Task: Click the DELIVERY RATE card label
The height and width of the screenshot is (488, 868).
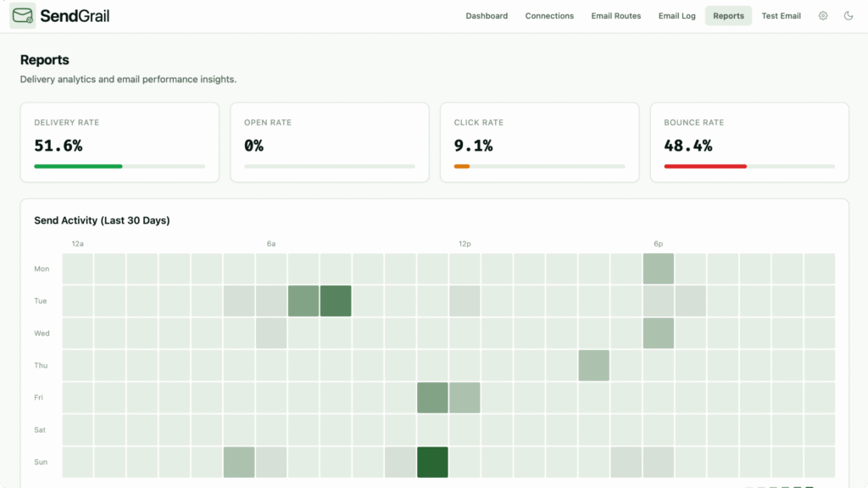Action: (66, 122)
